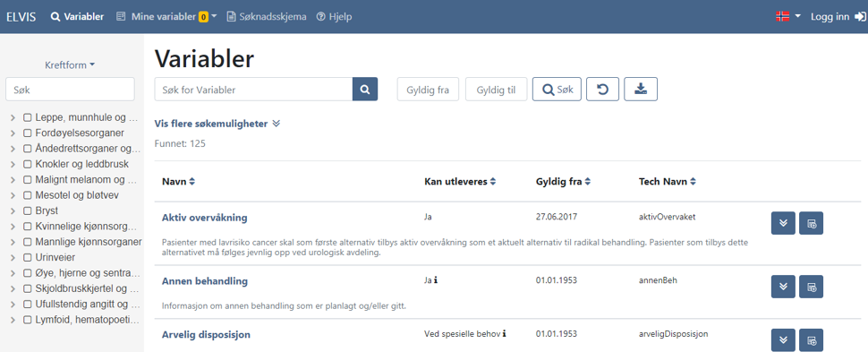Click the Norwegian flag icon

[783, 17]
